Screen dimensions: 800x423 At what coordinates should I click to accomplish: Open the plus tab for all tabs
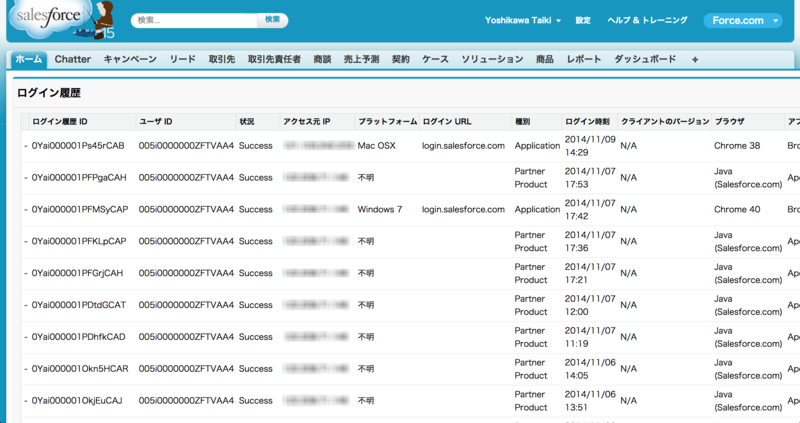[694, 60]
